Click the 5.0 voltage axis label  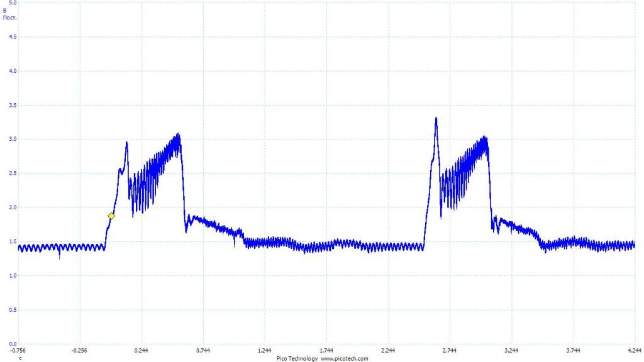tap(13, 3)
